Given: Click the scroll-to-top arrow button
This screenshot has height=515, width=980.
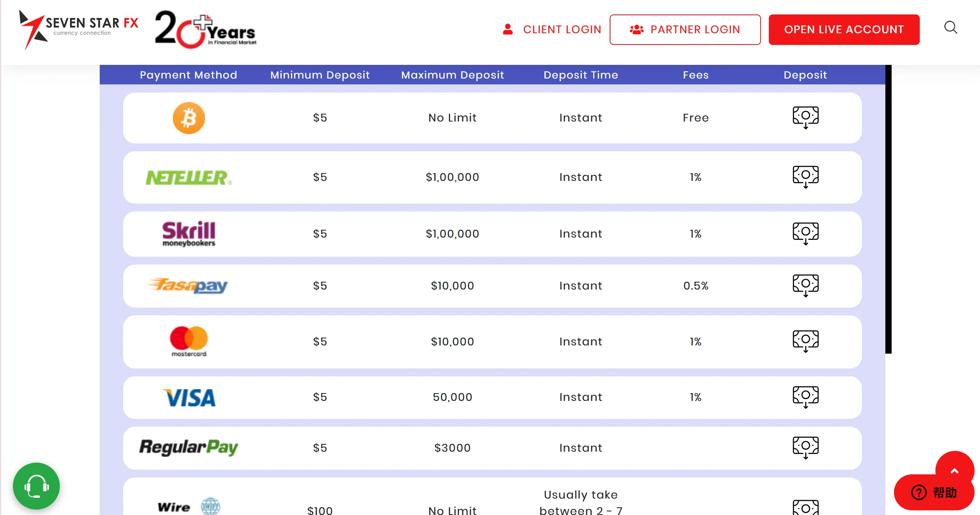Looking at the screenshot, I should point(955,470).
